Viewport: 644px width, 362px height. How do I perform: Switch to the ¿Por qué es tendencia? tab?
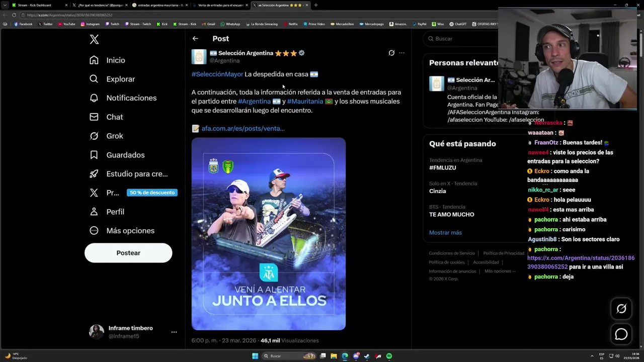pyautogui.click(x=99, y=5)
